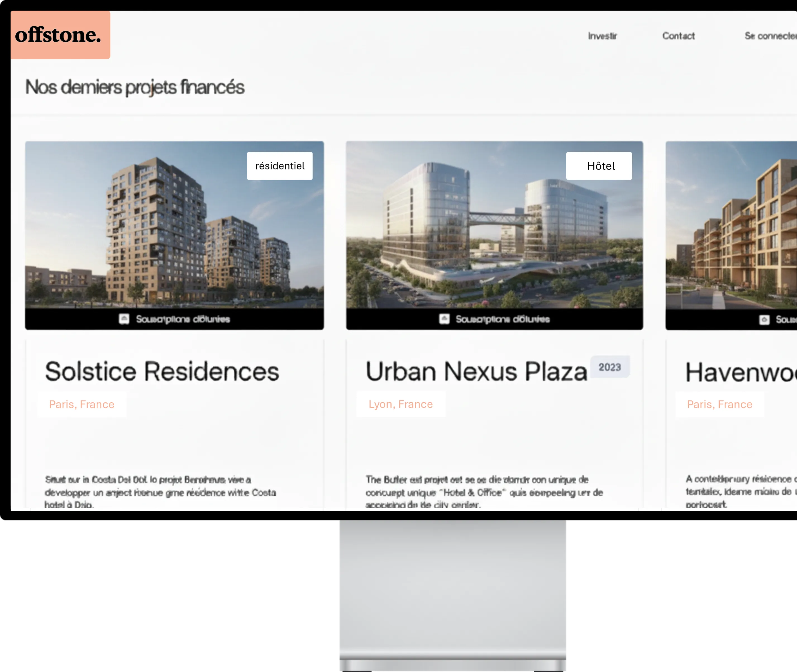797x672 pixels.
Task: Select the Paris, France location tag on Solstice Residences
Action: click(82, 404)
